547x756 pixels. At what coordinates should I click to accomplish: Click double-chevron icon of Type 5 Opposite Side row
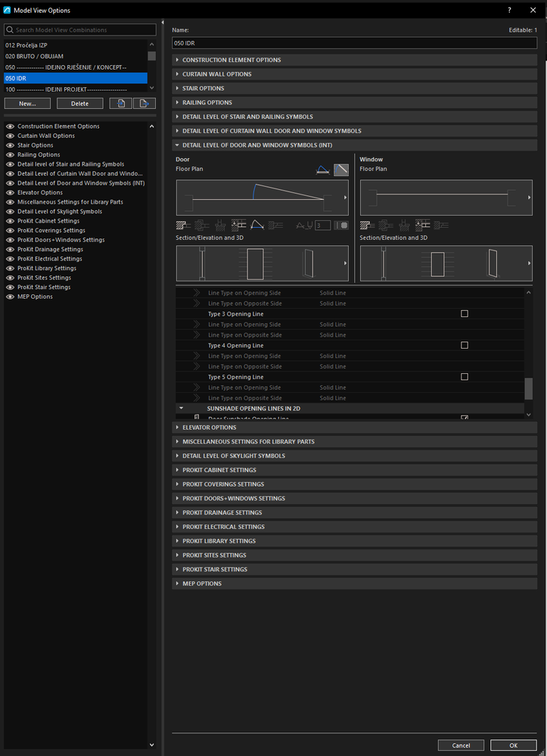pyautogui.click(x=197, y=398)
